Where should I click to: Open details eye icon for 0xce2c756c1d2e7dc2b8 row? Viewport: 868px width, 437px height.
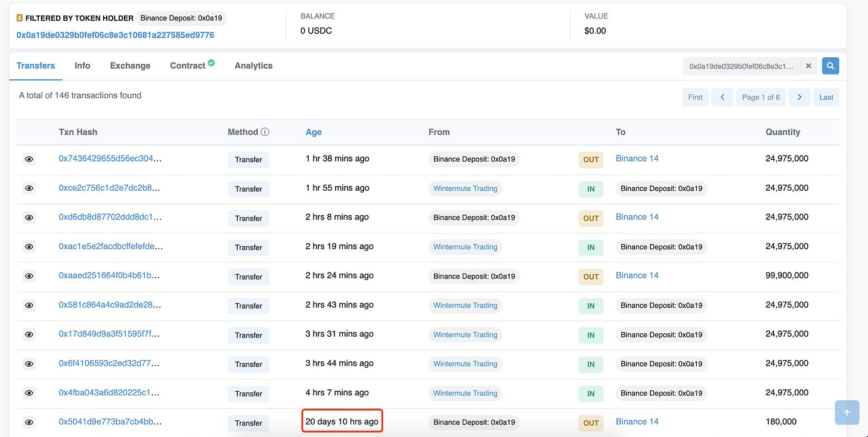coord(29,188)
